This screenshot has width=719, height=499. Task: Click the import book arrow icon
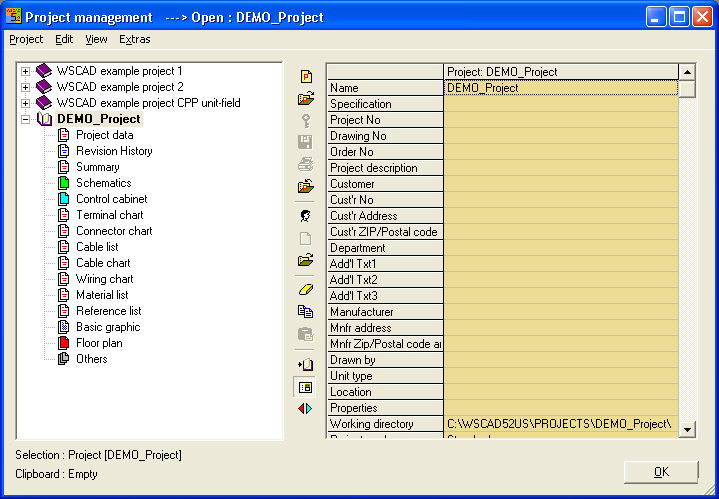(305, 365)
